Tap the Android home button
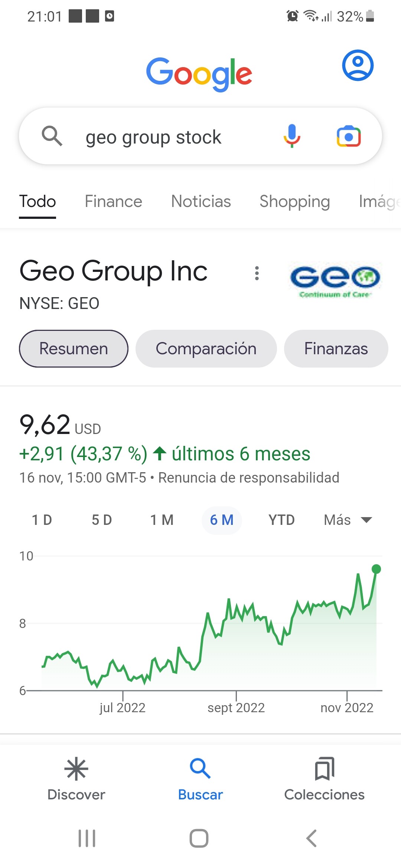The width and height of the screenshot is (401, 868). (x=199, y=838)
